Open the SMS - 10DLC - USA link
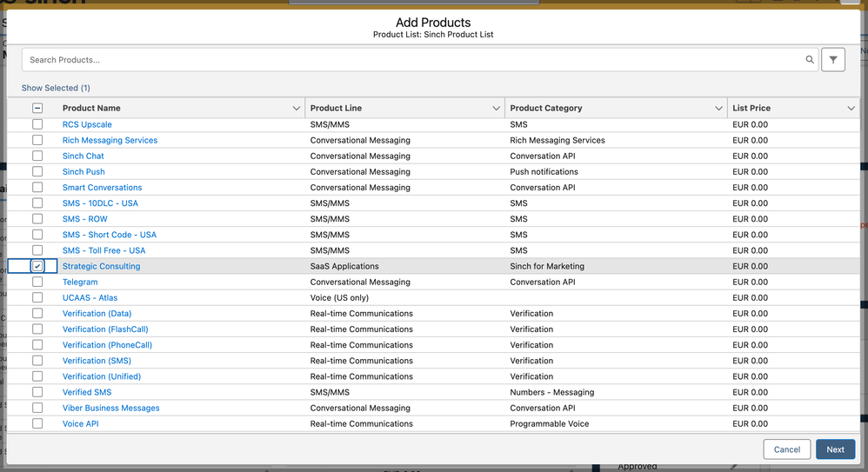Viewport: 868px width, 472px height. (100, 203)
